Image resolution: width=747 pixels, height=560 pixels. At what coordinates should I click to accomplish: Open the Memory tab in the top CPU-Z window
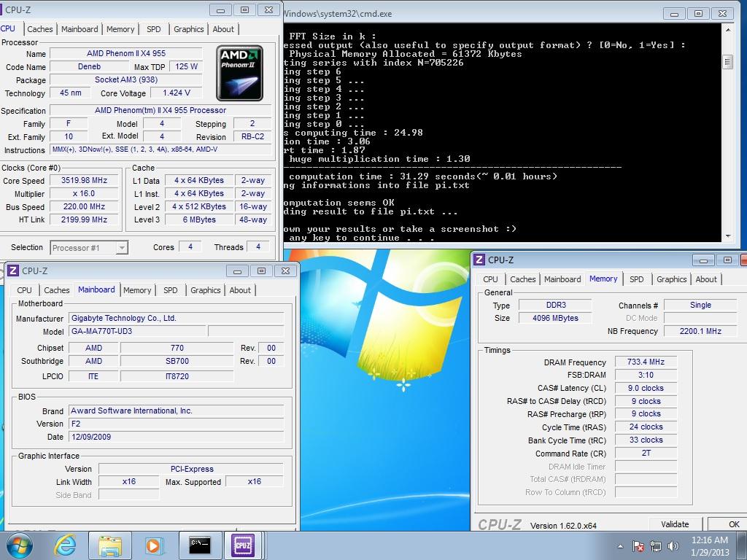(x=120, y=29)
